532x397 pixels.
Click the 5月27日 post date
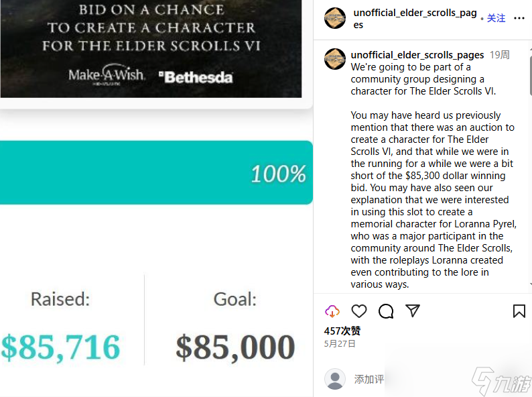pos(340,343)
